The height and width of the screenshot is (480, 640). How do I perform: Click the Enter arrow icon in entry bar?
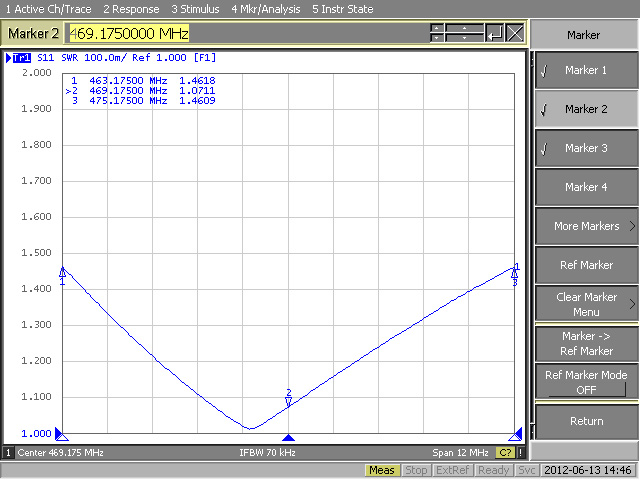pos(495,33)
